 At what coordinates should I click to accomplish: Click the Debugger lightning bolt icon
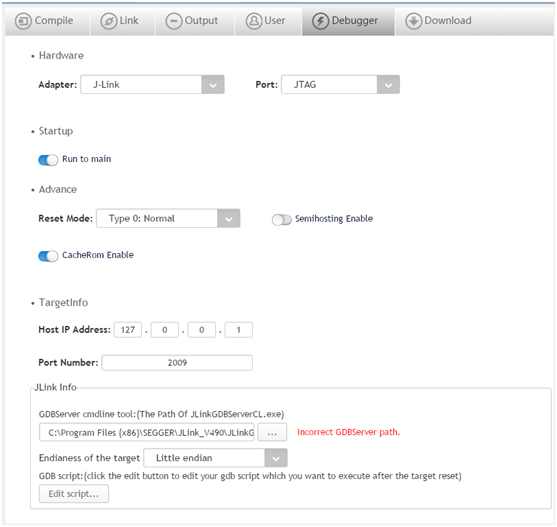(x=320, y=21)
